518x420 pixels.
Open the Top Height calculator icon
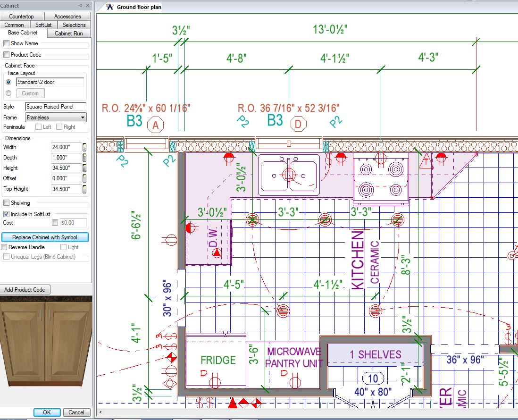point(84,189)
